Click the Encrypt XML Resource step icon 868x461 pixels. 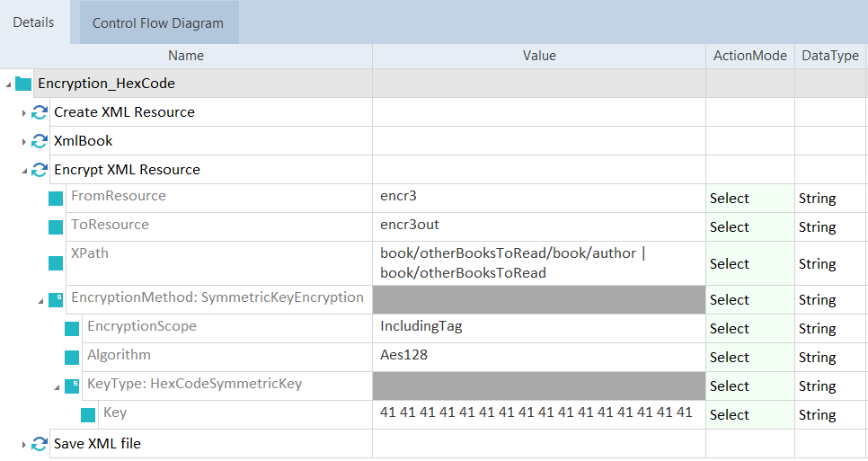pyautogui.click(x=40, y=170)
